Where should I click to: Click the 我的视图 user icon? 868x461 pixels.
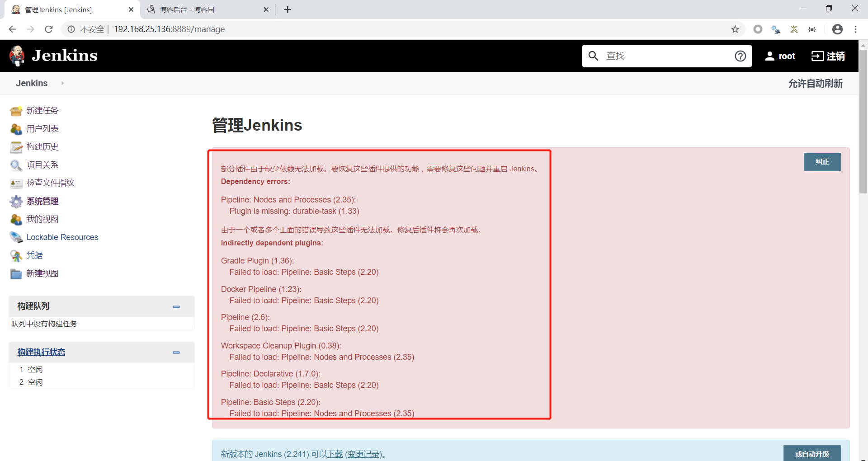(x=16, y=219)
